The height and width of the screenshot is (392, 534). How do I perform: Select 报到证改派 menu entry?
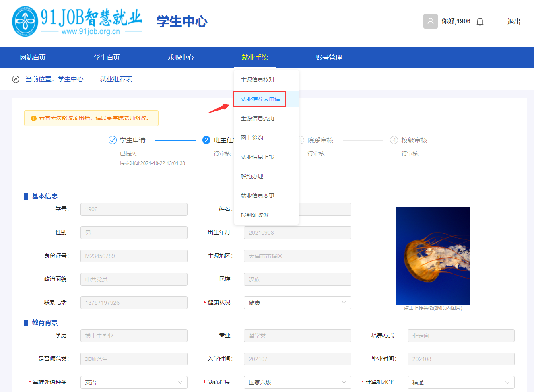click(x=255, y=215)
